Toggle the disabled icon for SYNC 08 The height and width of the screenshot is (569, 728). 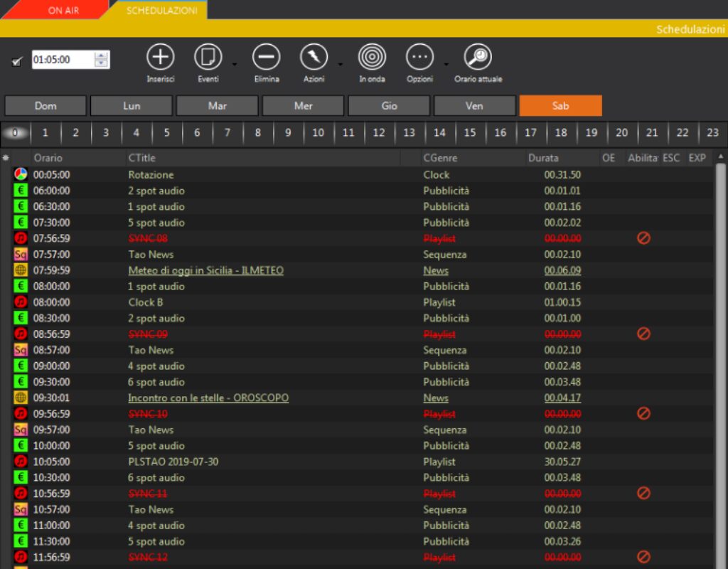coord(643,238)
